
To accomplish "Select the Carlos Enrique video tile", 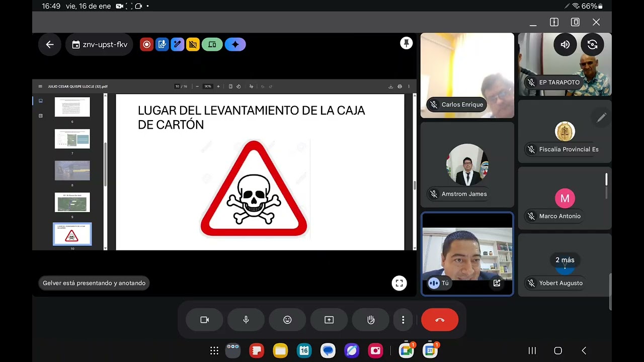I will pyautogui.click(x=467, y=75).
